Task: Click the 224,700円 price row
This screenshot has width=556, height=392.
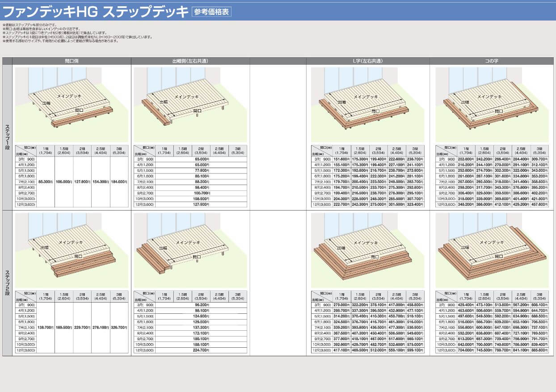Action: [x=201, y=350]
